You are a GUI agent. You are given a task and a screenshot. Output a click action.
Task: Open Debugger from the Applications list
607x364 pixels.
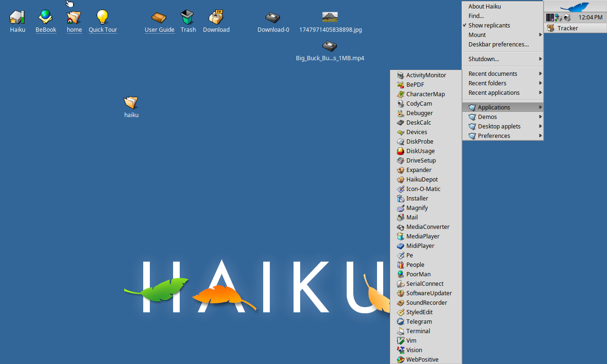point(426,113)
